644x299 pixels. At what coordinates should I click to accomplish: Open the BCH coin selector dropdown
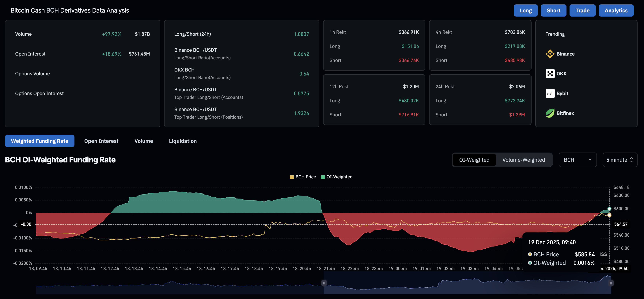578,160
